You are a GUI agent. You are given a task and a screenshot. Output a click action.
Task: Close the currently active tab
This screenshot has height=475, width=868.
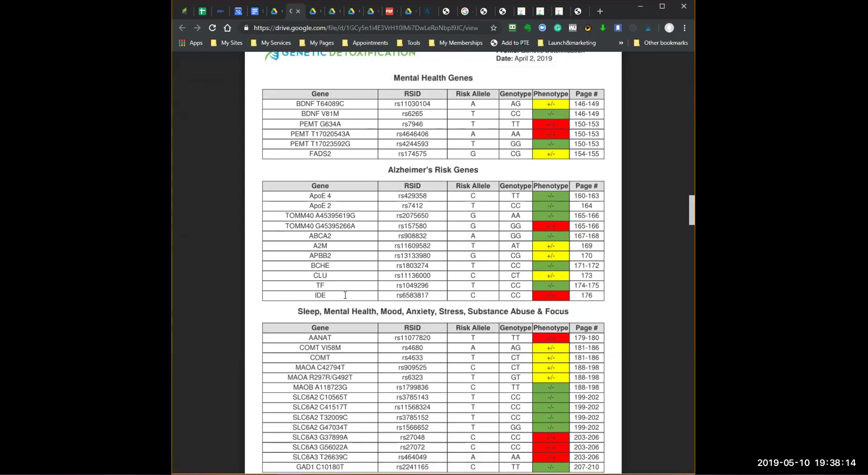(298, 11)
